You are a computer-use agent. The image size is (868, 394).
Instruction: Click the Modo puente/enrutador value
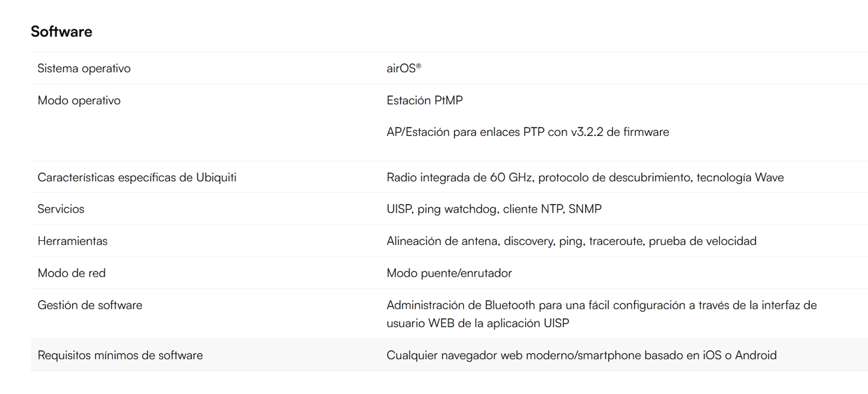coord(449,273)
